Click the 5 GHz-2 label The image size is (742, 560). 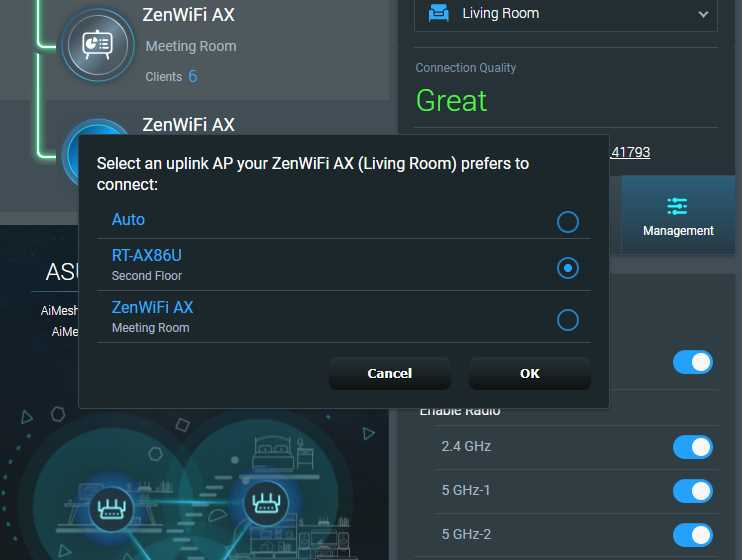pyautogui.click(x=466, y=534)
